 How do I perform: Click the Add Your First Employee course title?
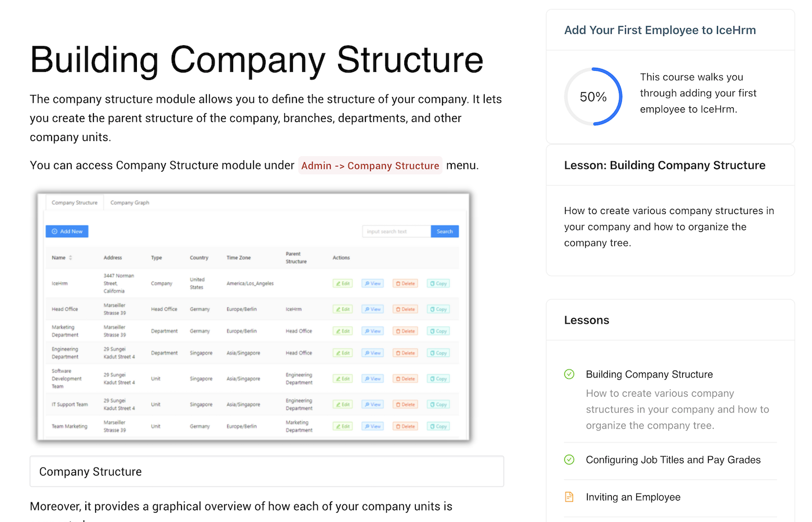(x=660, y=30)
